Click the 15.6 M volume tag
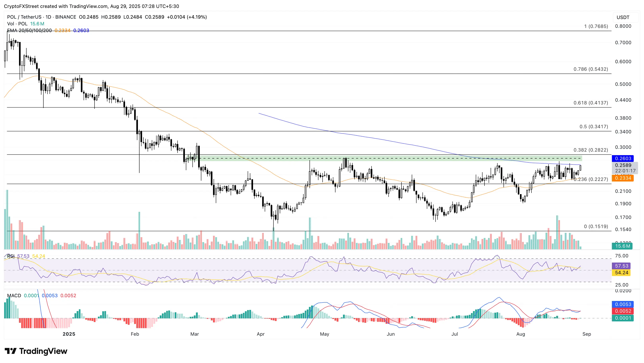Viewport: 644px width, 363px height. [622, 246]
